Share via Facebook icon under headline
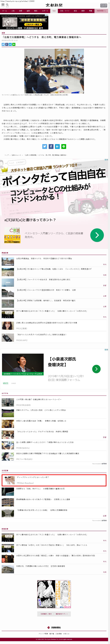Viewport: 110px width, 644px height. pyautogui.click(x=7, y=44)
